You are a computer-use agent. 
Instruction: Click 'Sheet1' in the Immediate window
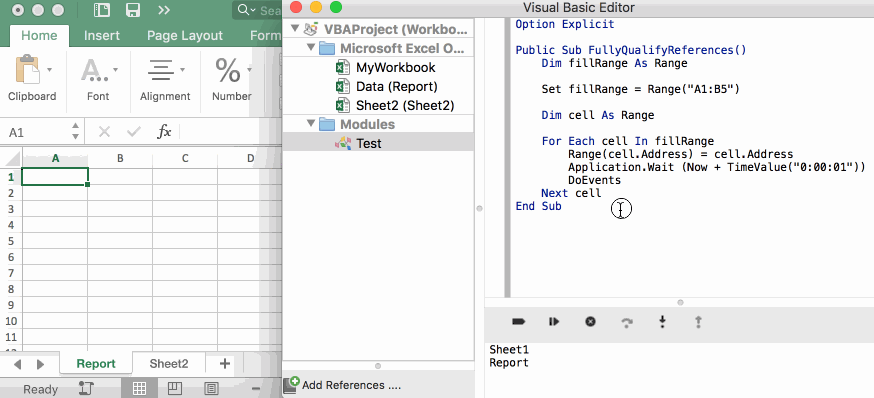509,350
